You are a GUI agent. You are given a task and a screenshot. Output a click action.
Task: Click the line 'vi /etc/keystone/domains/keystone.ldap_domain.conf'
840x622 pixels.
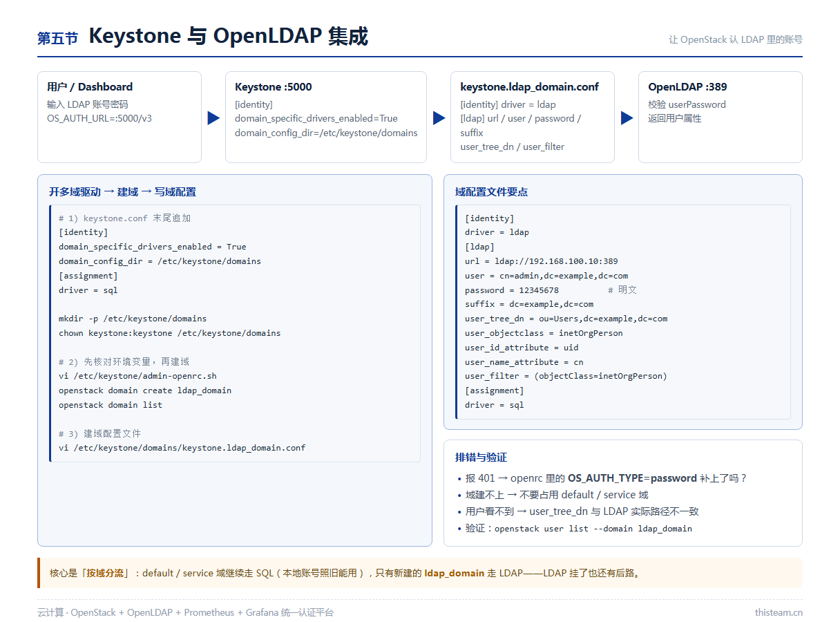(182, 448)
